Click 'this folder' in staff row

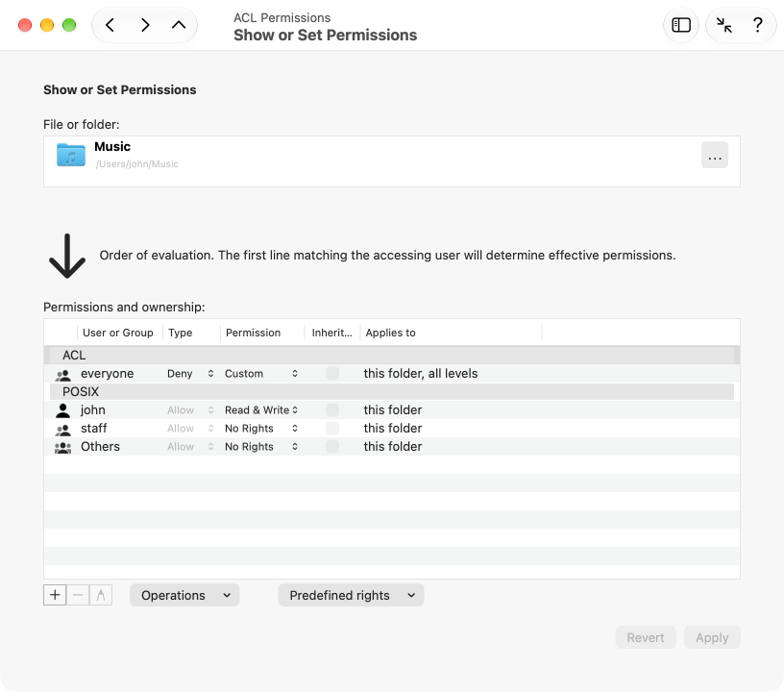tap(393, 428)
